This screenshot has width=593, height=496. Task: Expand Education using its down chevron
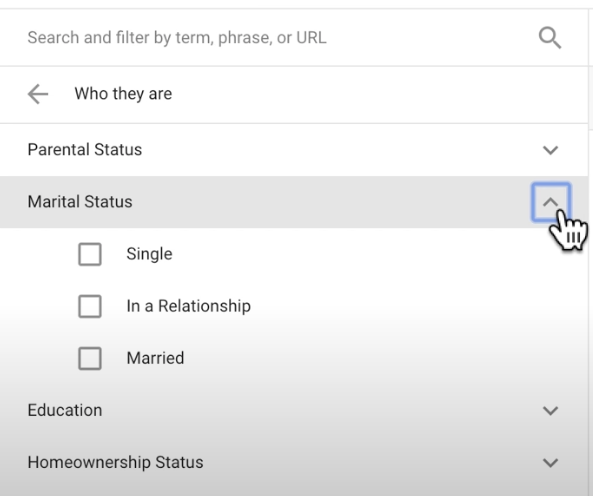click(x=550, y=411)
